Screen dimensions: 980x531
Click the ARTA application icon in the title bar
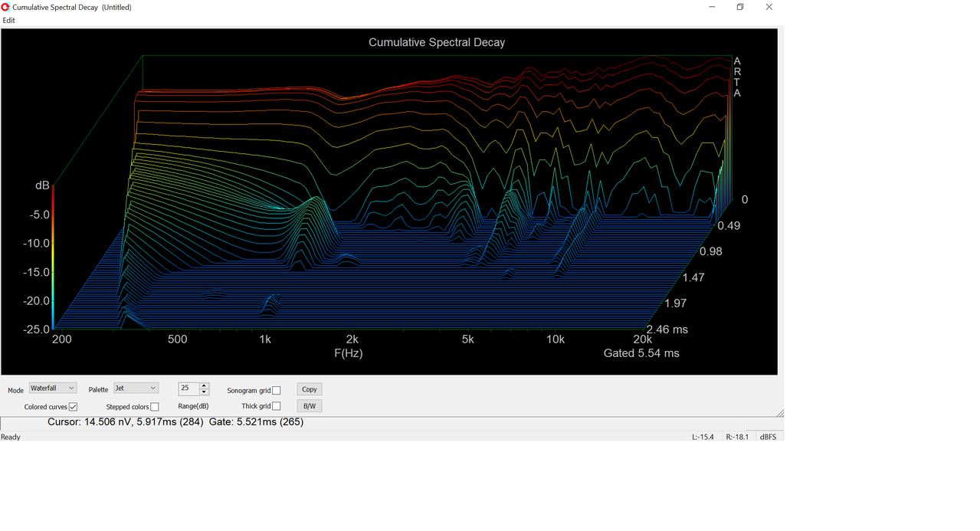coord(6,7)
